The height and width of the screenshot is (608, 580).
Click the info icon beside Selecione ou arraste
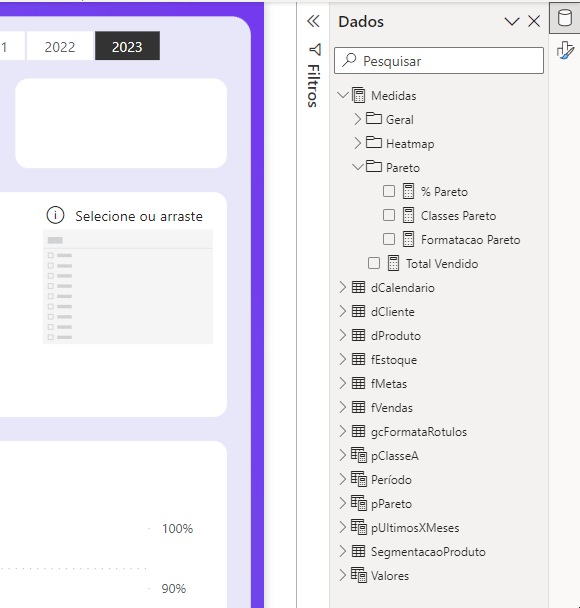tap(55, 215)
